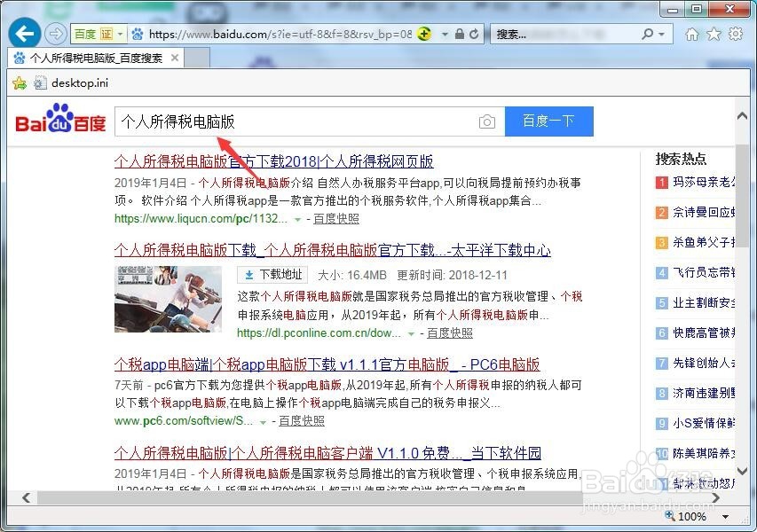This screenshot has height=532, width=757.
Task: Open the game thumbnail of the pconline result
Action: [168, 299]
